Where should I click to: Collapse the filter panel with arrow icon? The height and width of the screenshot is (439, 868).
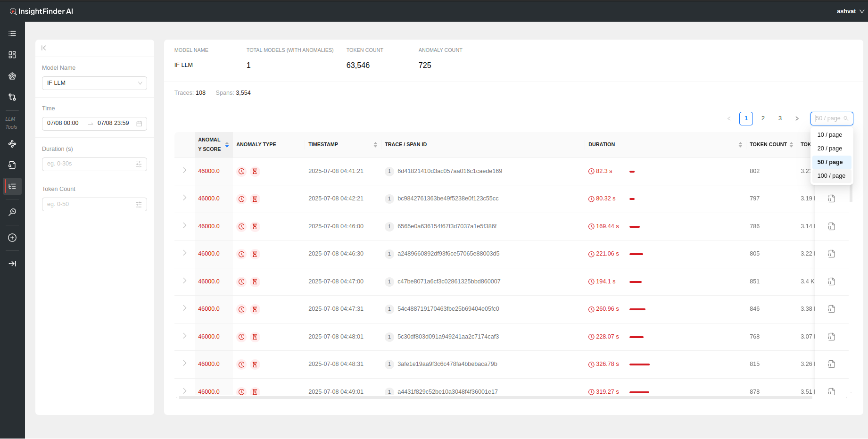(x=44, y=48)
